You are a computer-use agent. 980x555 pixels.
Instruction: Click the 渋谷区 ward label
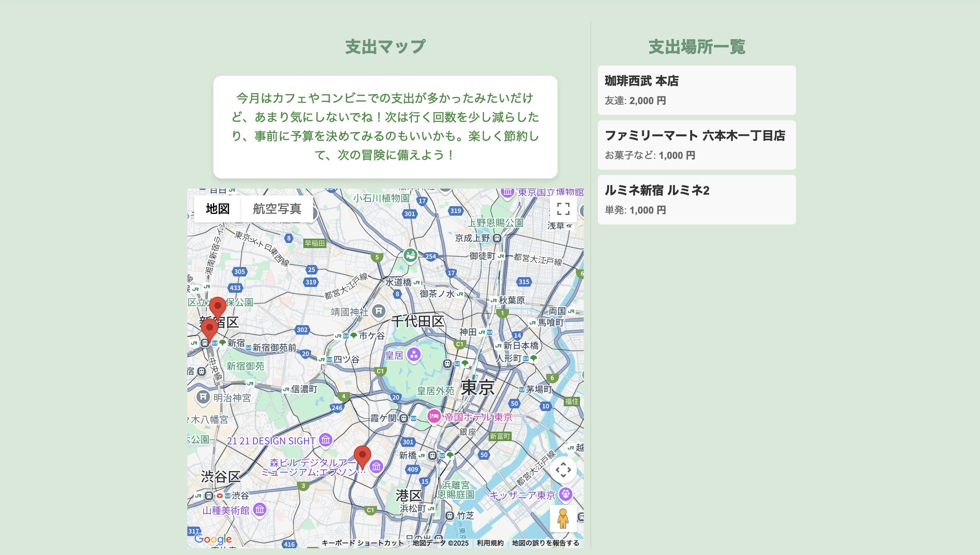221,477
